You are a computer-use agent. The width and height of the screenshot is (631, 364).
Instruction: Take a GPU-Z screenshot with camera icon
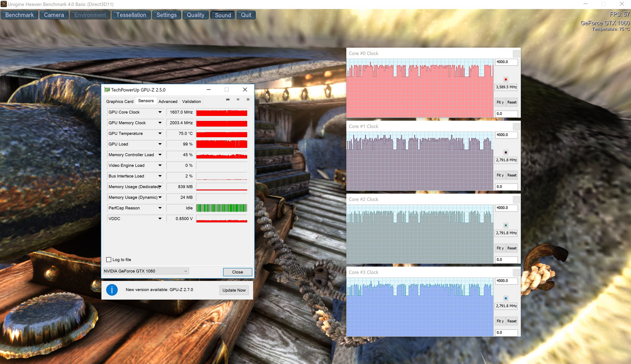228,99
